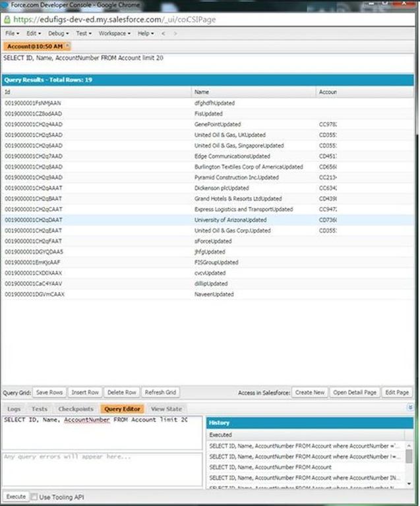Select the FisUpdated name cell
Screen dimensions: 420x506
[254, 113]
